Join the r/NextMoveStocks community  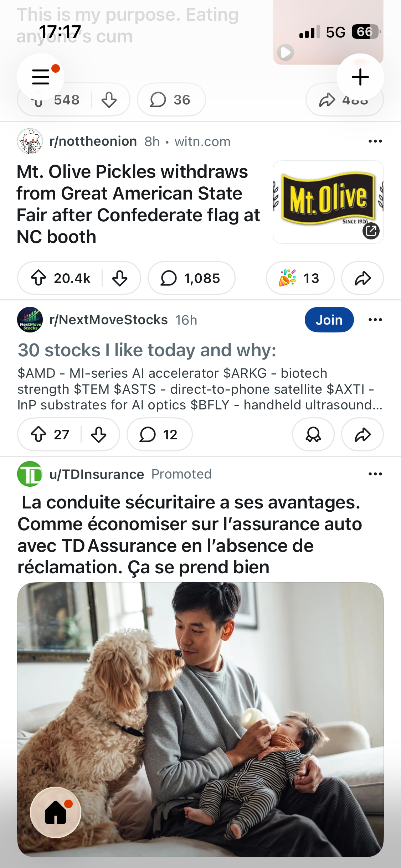click(x=329, y=320)
